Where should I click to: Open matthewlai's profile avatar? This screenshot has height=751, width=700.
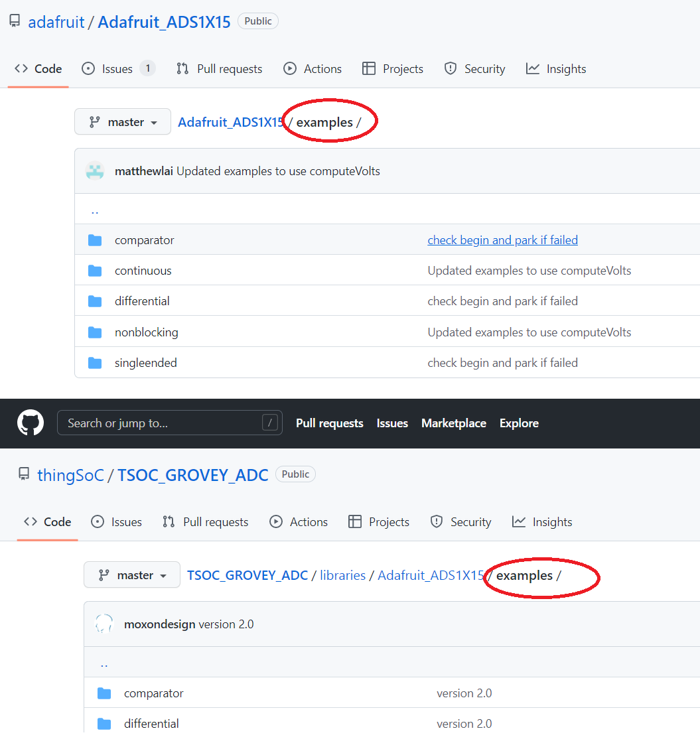click(x=95, y=171)
